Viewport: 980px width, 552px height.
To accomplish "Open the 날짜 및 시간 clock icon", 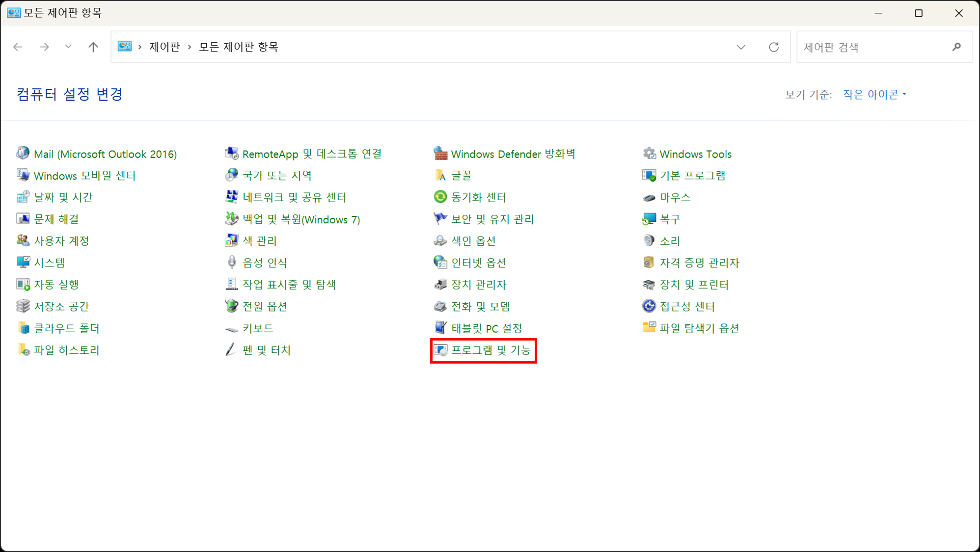I will 23,197.
